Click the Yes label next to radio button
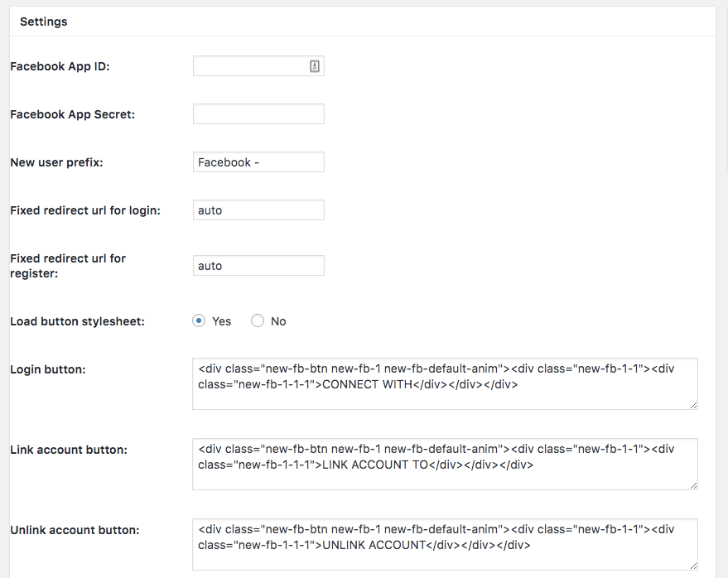728x578 pixels. 221,321
